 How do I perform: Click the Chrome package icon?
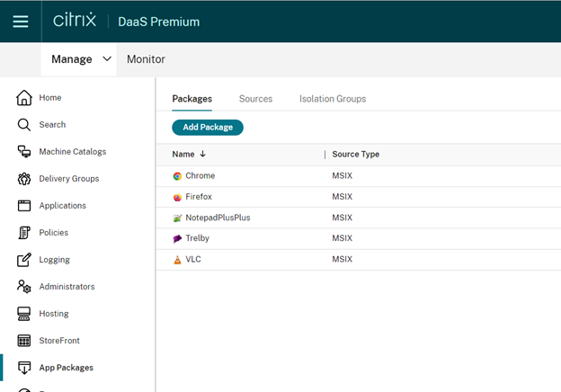[x=177, y=176]
